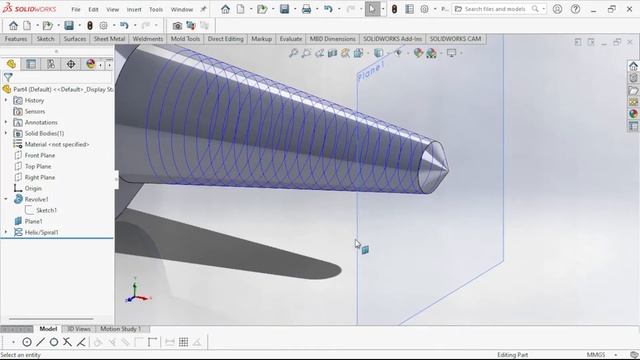Open the DisplayManager colored sphere tab
Image resolution: width=640 pixels, height=360 pixels.
point(91,64)
